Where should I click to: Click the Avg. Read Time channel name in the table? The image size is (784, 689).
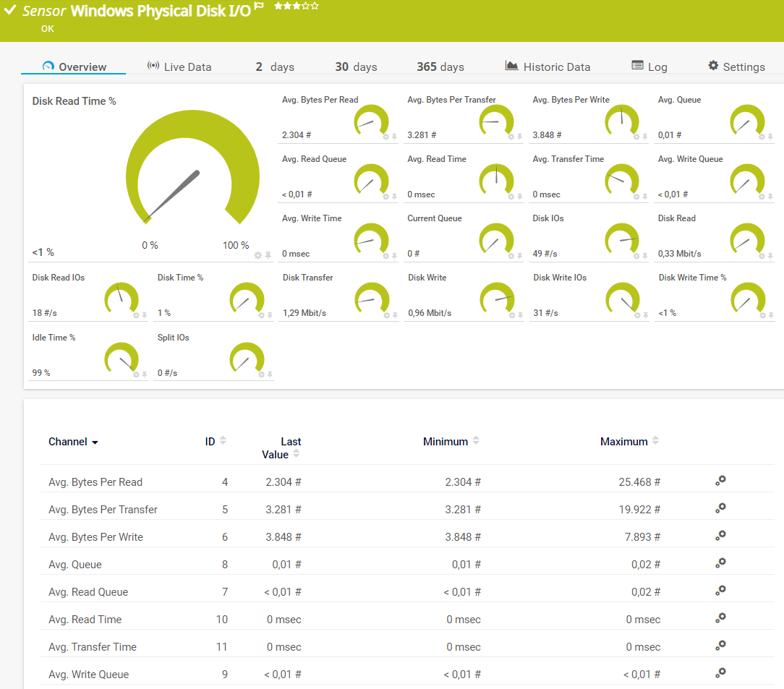pos(85,620)
